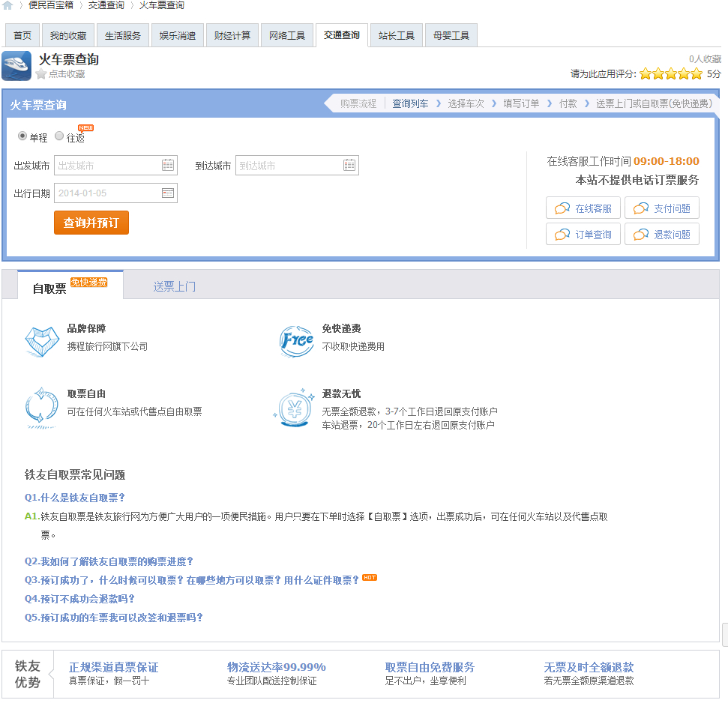Click the home icon in the breadcrumb
The width and height of the screenshot is (728, 712).
pos(7,4)
